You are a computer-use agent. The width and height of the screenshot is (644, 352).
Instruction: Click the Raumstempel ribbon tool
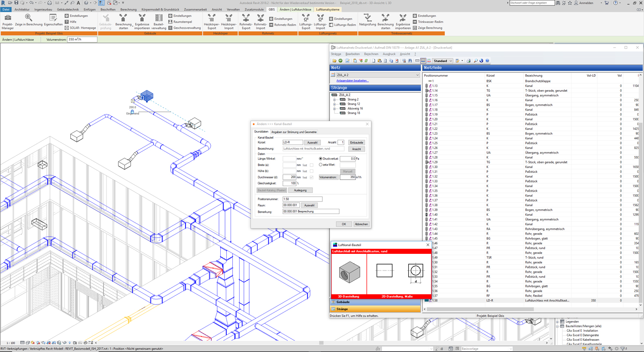tap(180, 22)
